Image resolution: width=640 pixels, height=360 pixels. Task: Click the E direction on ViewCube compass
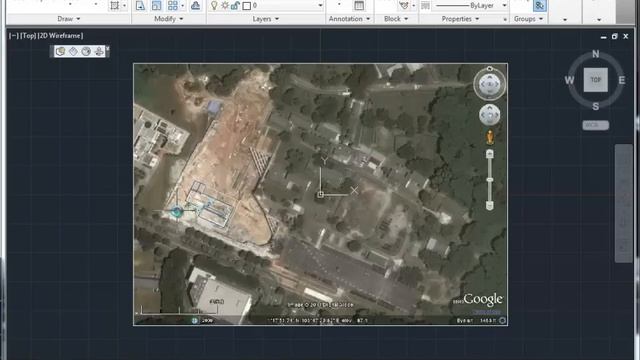point(622,80)
